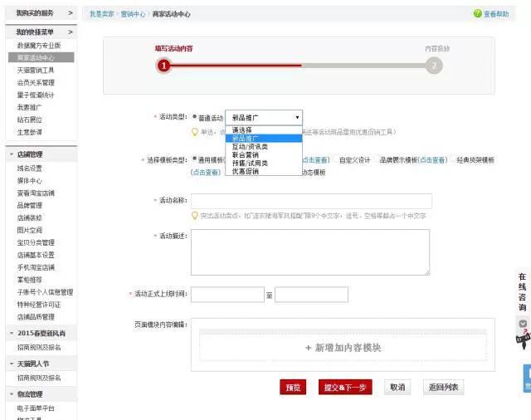Open 域名设置 under 店铺管理

(x=30, y=168)
